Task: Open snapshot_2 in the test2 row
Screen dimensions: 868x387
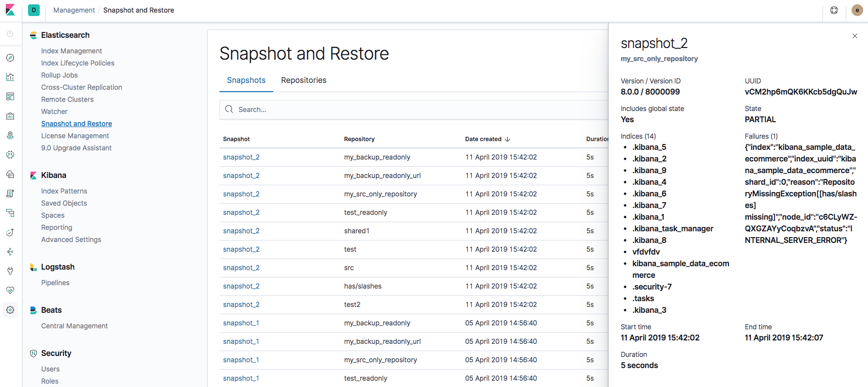Action: pyautogui.click(x=241, y=305)
